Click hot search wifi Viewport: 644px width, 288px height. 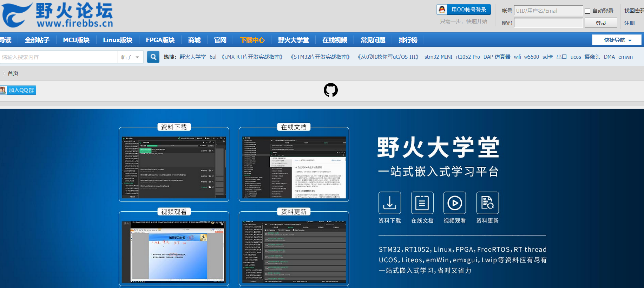517,57
